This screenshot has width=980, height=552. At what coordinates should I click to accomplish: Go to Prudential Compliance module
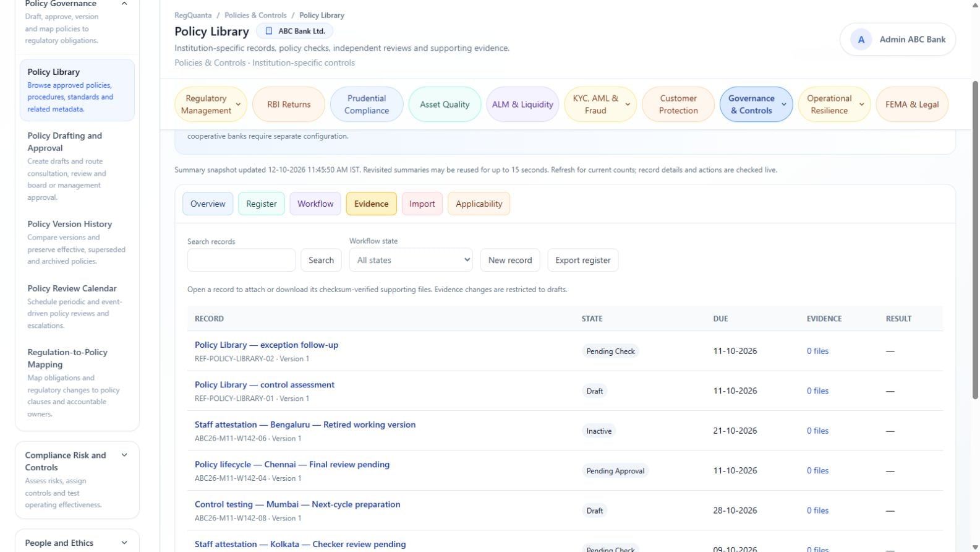(x=367, y=105)
